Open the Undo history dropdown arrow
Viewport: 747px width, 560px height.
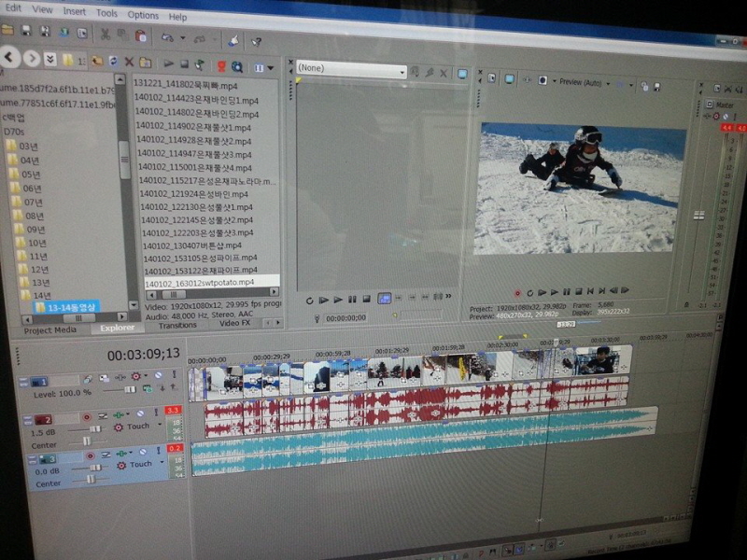click(x=182, y=38)
